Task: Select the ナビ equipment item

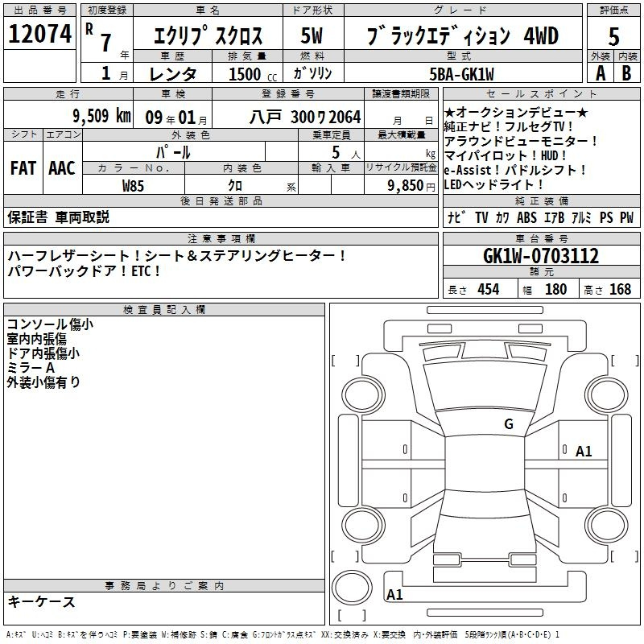Action: pos(455,218)
